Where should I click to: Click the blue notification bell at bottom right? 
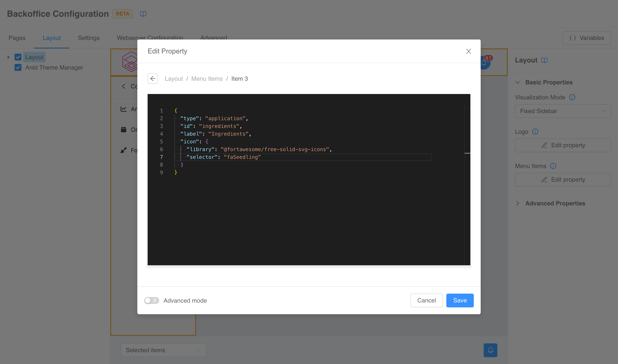coord(490,350)
